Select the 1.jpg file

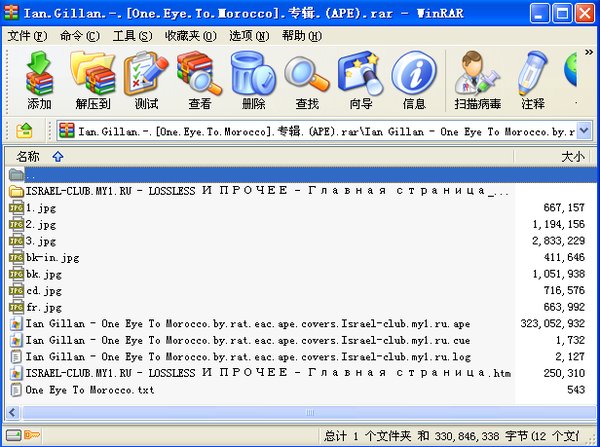click(301, 208)
